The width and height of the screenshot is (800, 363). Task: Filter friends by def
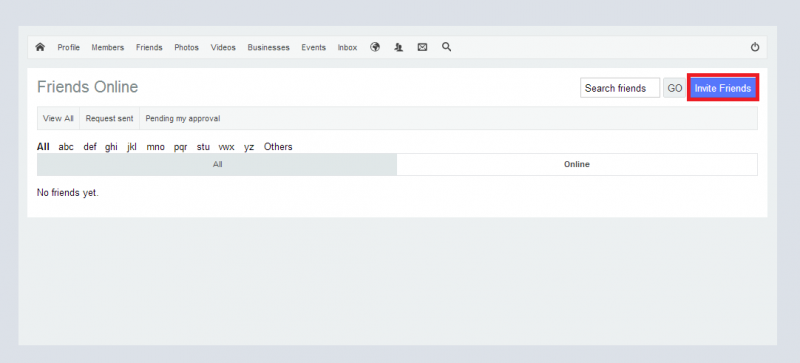point(90,147)
